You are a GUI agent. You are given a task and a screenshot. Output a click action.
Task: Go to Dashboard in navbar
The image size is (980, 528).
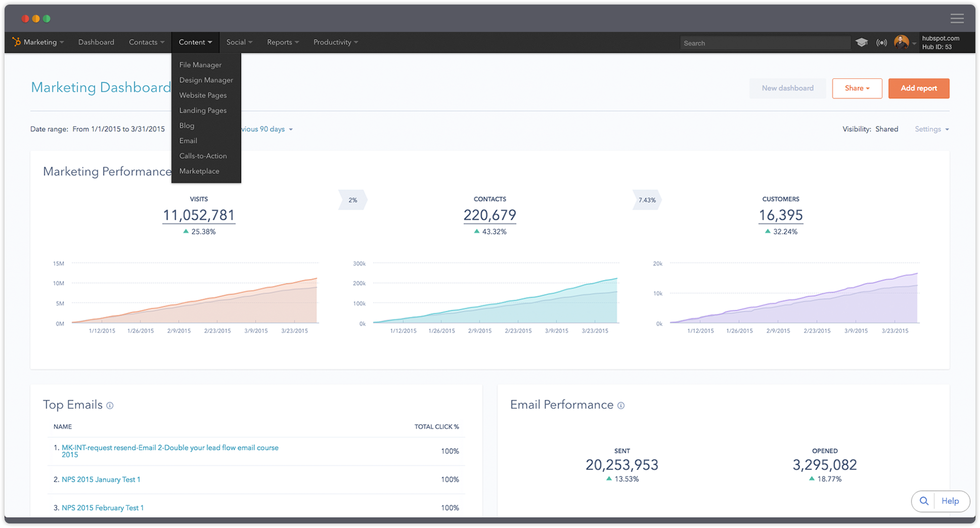click(x=96, y=42)
